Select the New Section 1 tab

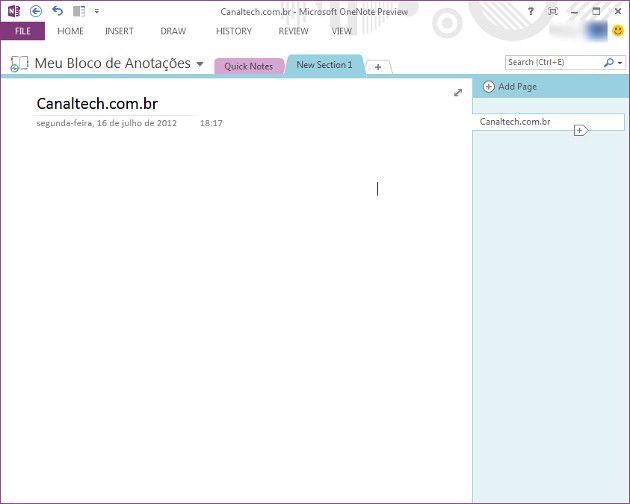click(324, 65)
